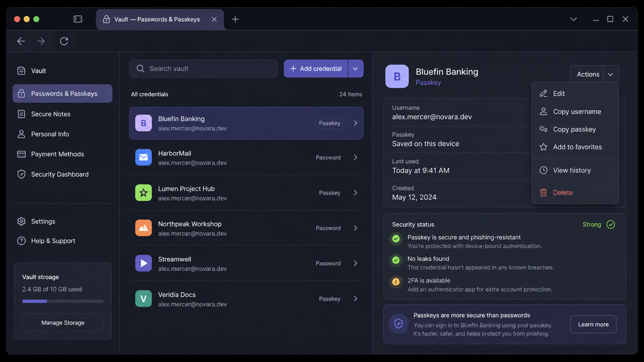Click the Northpeak Workshop mountain icon
The height and width of the screenshot is (362, 644).
click(x=143, y=228)
